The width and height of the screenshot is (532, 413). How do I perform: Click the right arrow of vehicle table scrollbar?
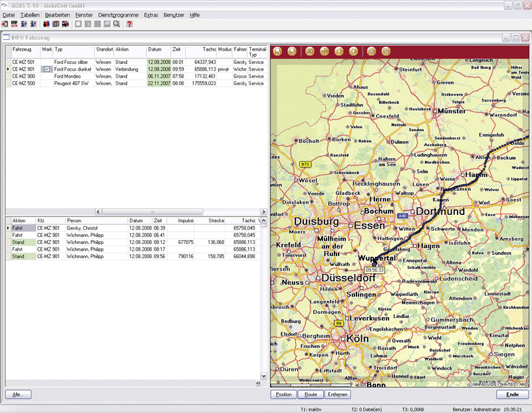click(x=263, y=211)
